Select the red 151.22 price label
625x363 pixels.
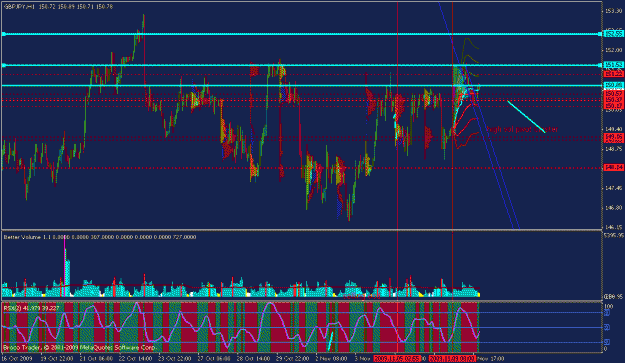point(614,74)
